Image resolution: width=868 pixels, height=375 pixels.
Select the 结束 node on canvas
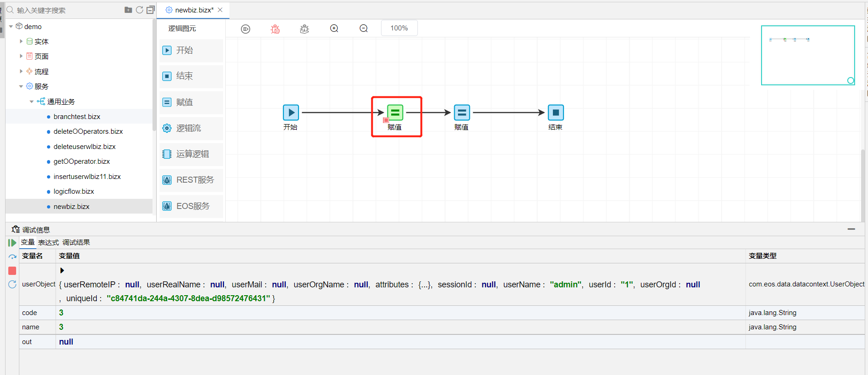555,113
